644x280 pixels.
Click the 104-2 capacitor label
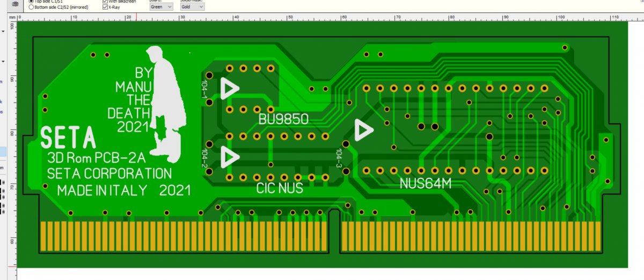tap(204, 158)
